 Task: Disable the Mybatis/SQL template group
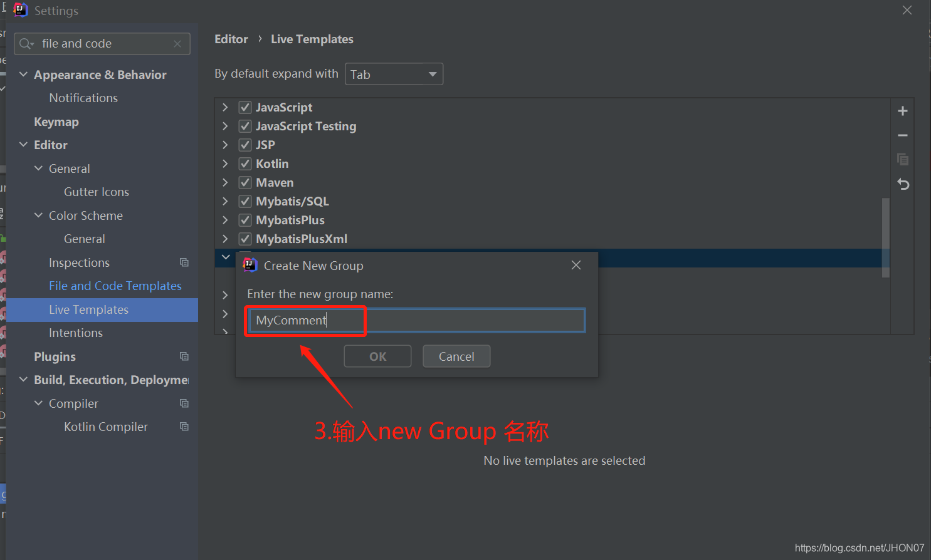(245, 201)
